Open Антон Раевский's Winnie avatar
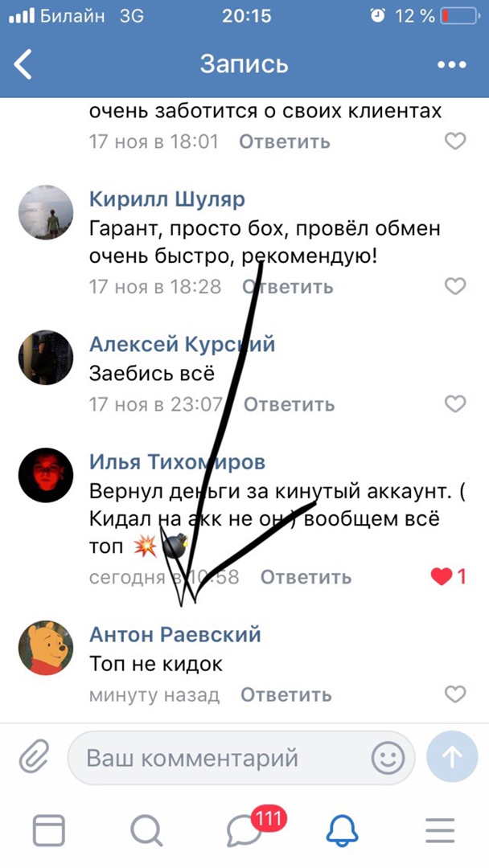This screenshot has height=868, width=489. pyautogui.click(x=46, y=648)
